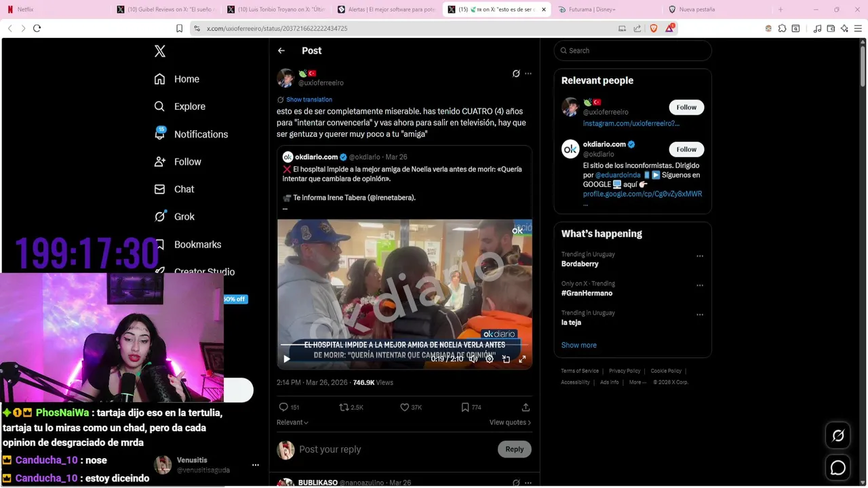Click the page scrollbar thumb

tap(863, 67)
